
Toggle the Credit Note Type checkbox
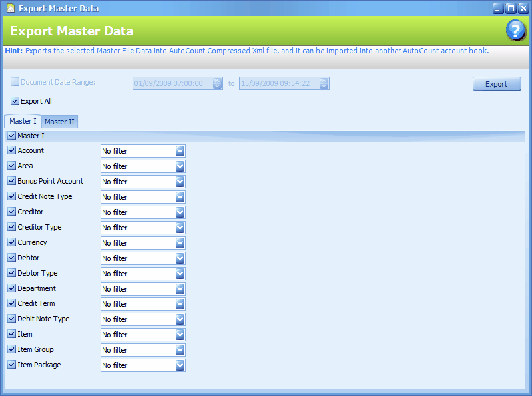11,196
